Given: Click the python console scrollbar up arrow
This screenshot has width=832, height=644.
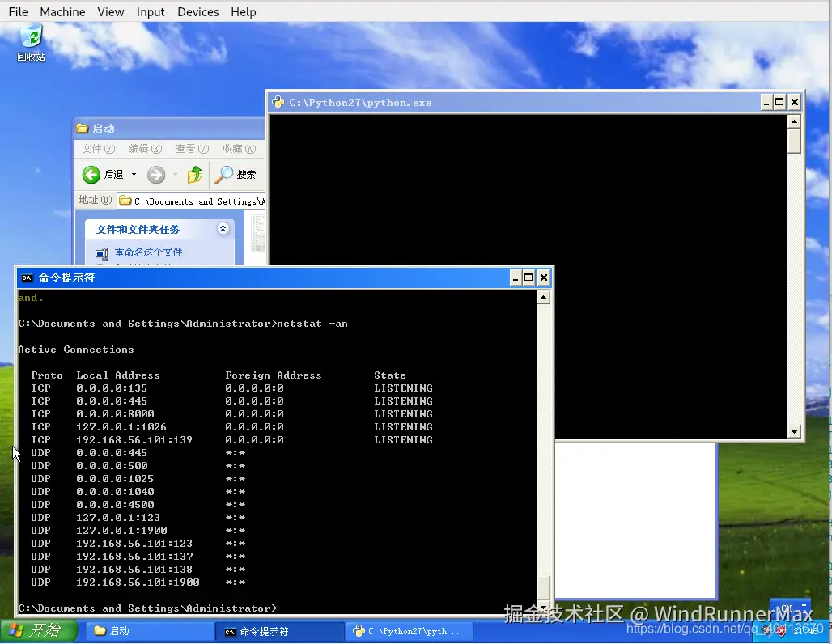Looking at the screenshot, I should (794, 121).
